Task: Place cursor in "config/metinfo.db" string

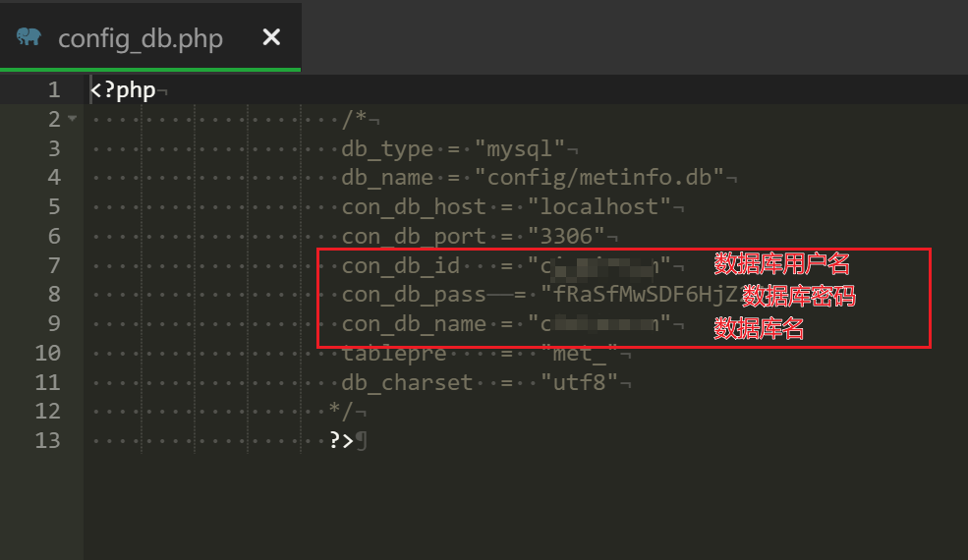Action: tap(599, 178)
